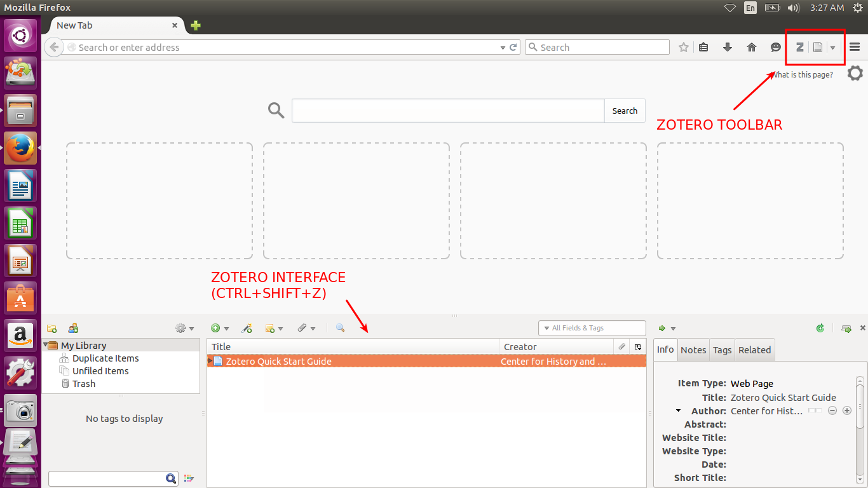
Task: Open Firefox from Ubuntu launcher
Action: click(x=20, y=148)
